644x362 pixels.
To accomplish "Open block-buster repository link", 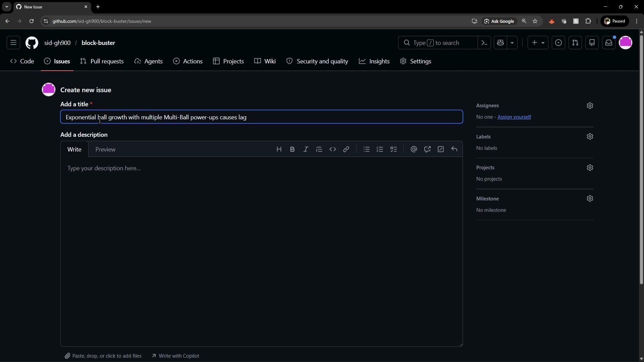I will (98, 43).
